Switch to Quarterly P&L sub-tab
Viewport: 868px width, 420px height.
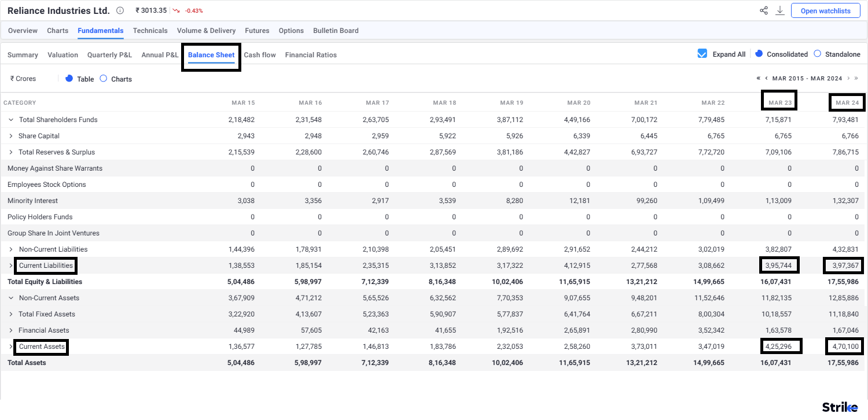coord(109,55)
